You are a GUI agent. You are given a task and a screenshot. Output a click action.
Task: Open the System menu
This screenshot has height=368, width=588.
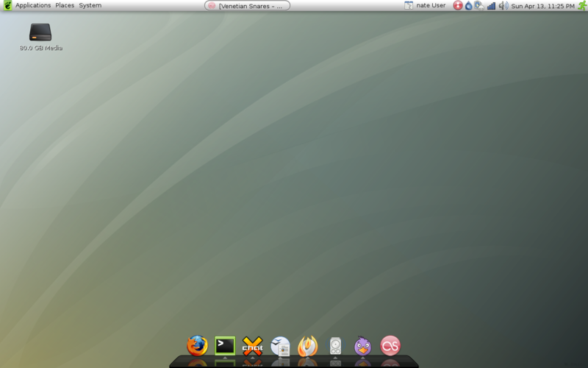90,5
